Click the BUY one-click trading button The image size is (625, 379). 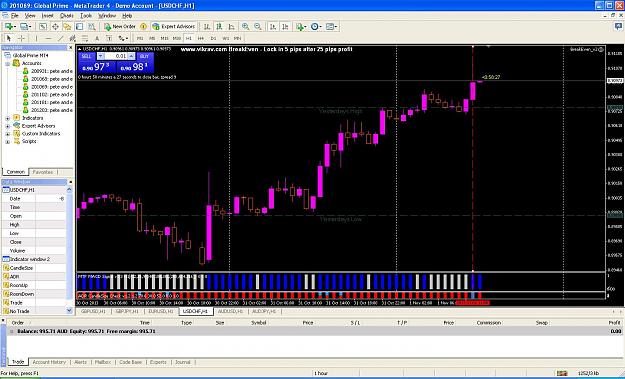pos(144,56)
